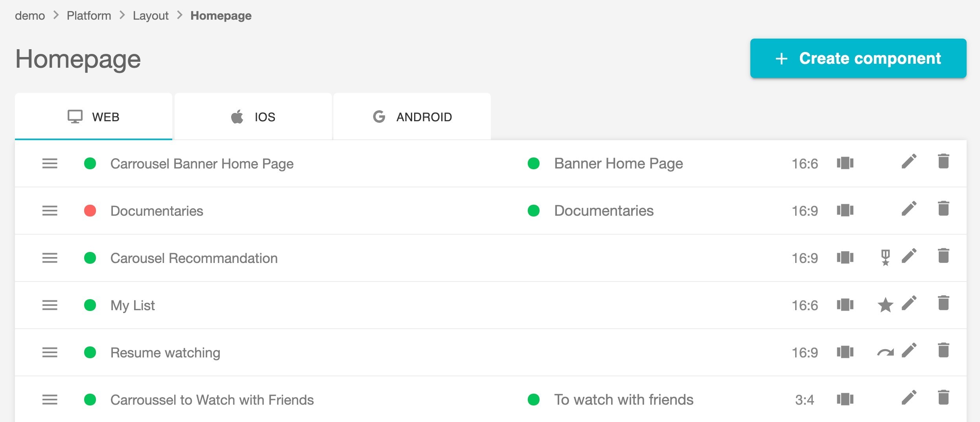Click the 3:4 aspect ratio value
This screenshot has height=422, width=980.
tap(805, 400)
